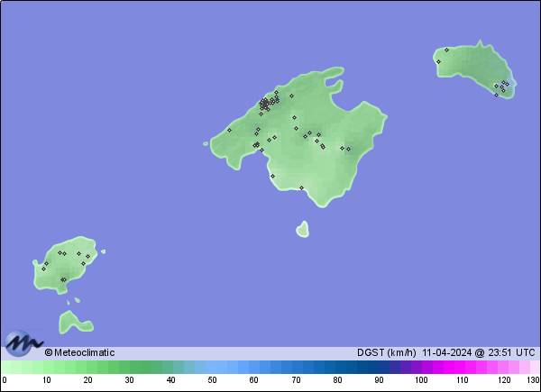The image size is (541, 392).
Task: Click the legend value 0
Action: click(5, 380)
